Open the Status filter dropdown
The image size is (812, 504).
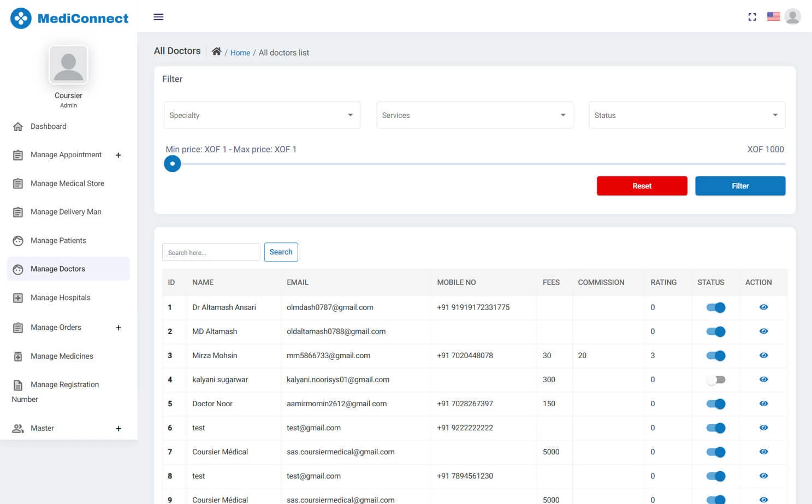[x=686, y=115]
